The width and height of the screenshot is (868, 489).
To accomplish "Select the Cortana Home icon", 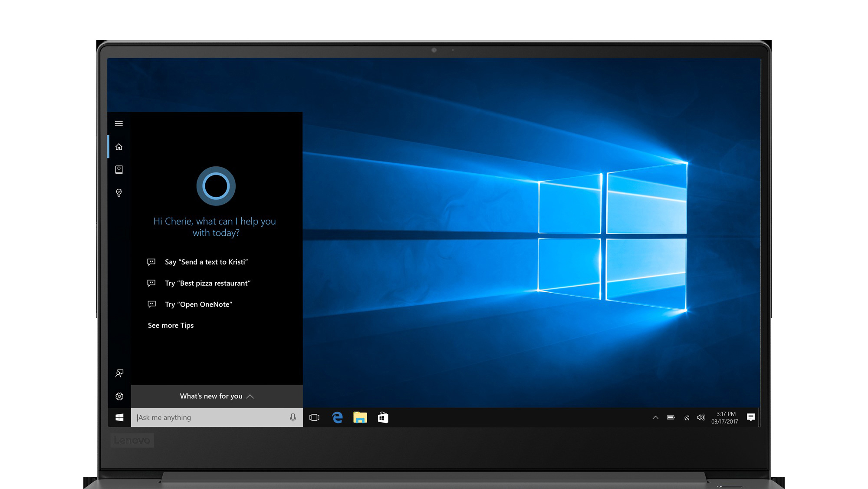I will coord(119,147).
